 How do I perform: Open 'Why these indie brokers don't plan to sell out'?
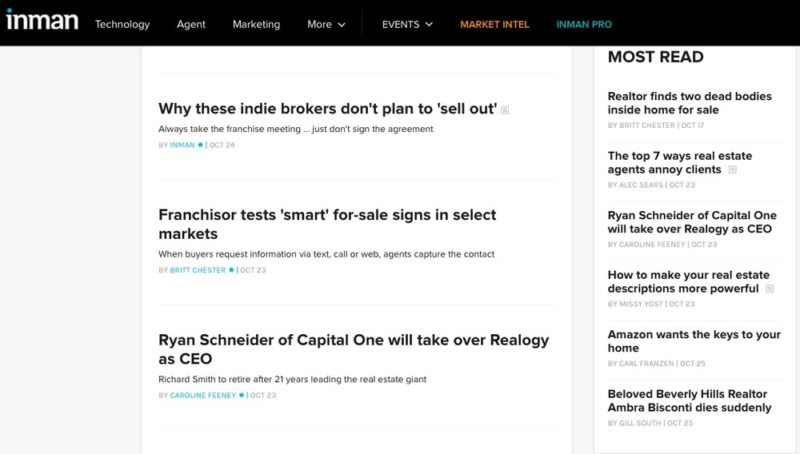click(328, 109)
